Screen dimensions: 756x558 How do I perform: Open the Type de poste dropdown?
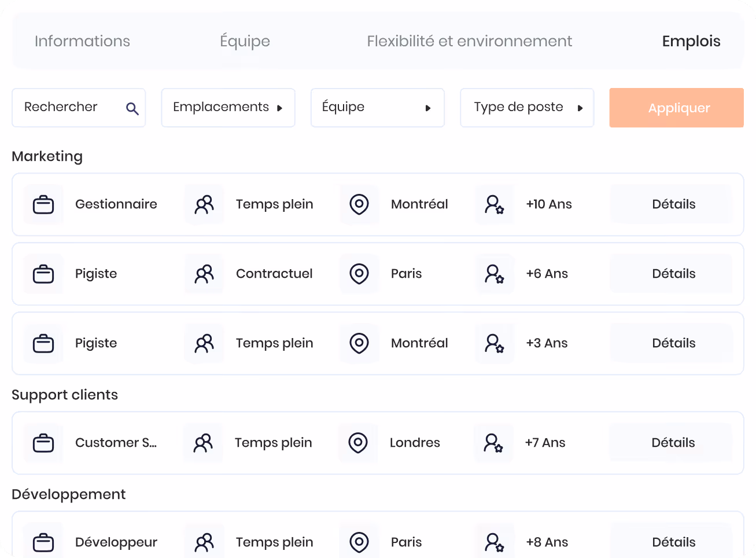click(x=527, y=108)
